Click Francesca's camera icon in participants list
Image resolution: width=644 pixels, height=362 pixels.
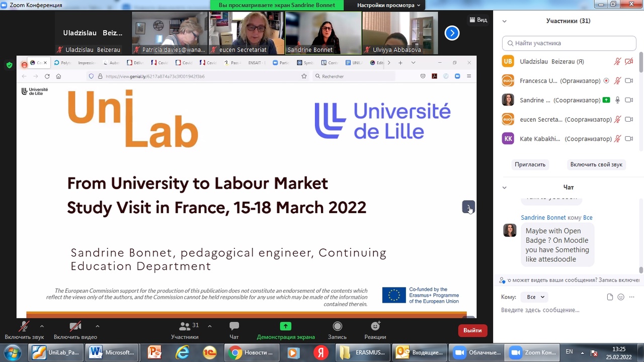629,80
